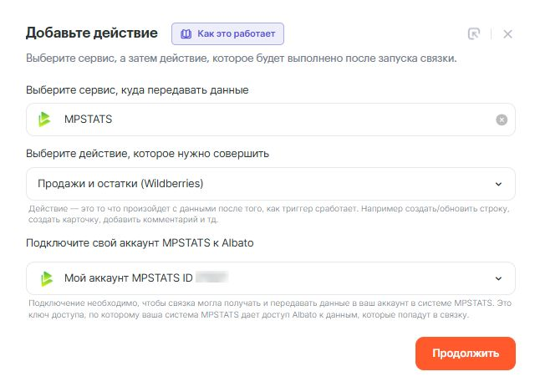Expand the account selector using its chevron

(499, 278)
